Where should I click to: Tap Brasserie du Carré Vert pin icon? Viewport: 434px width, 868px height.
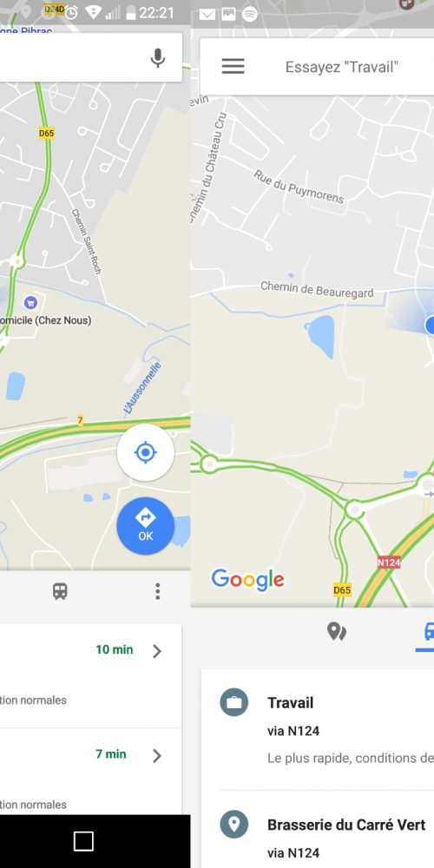[x=234, y=825]
